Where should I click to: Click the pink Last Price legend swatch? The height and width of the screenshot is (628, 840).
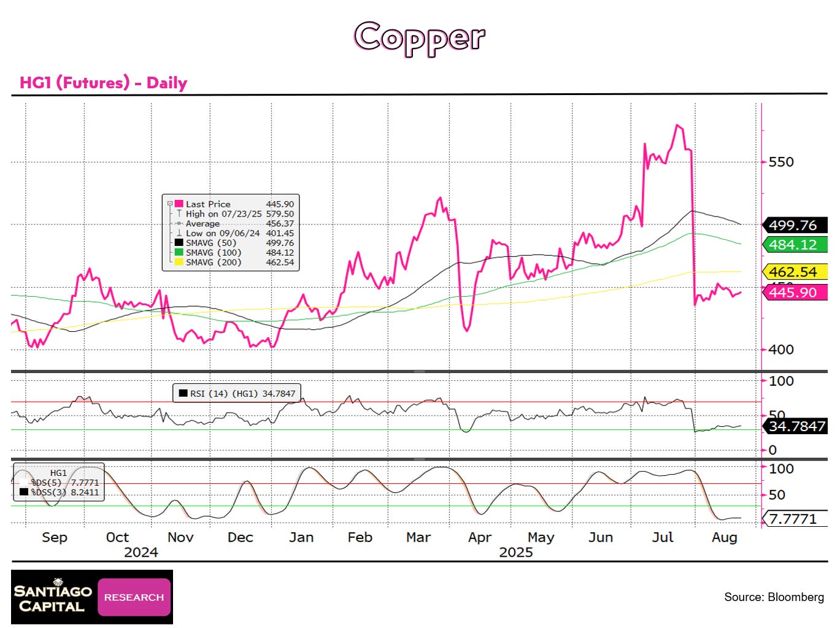pyautogui.click(x=179, y=204)
